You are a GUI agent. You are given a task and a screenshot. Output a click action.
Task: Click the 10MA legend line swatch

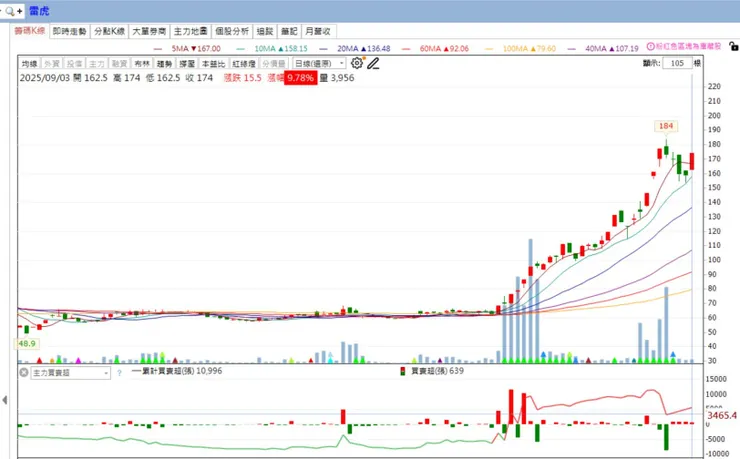pyautogui.click(x=241, y=49)
